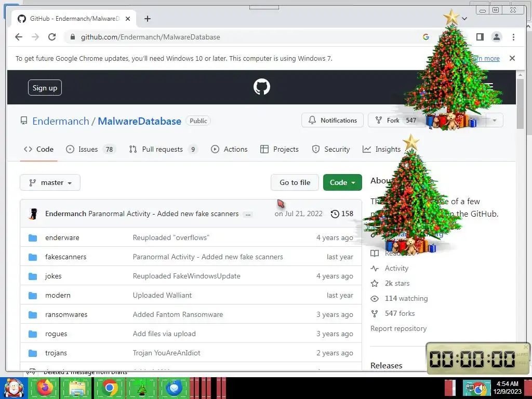
Task: Open 'Trojan YouAreAnIdiot' commit message
Action: click(166, 353)
